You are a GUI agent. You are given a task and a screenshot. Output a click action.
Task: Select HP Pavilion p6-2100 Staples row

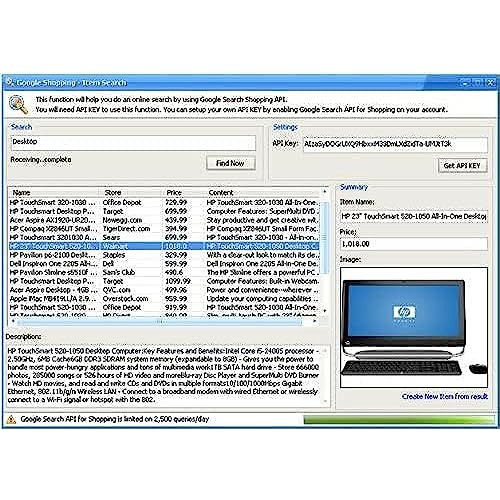(x=164, y=255)
